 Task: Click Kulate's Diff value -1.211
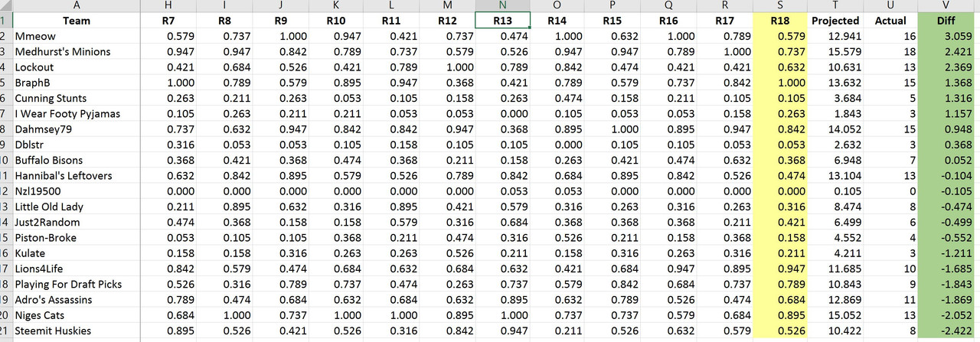click(946, 253)
